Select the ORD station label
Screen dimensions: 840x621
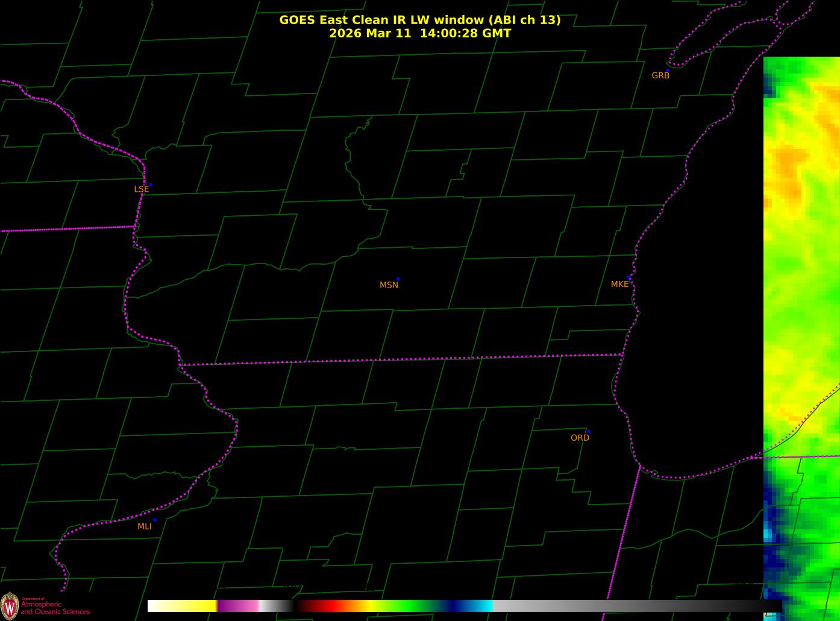(x=580, y=438)
